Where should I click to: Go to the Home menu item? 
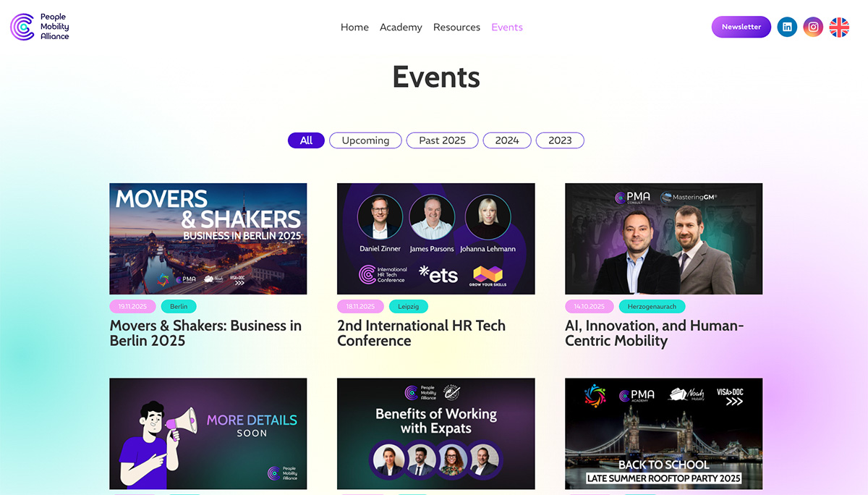point(354,27)
